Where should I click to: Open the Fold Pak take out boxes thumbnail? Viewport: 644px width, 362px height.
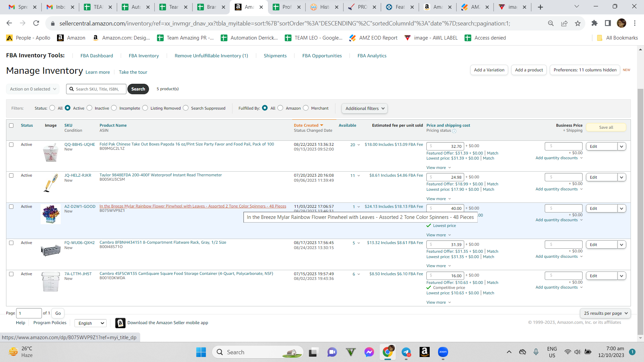pos(51,153)
